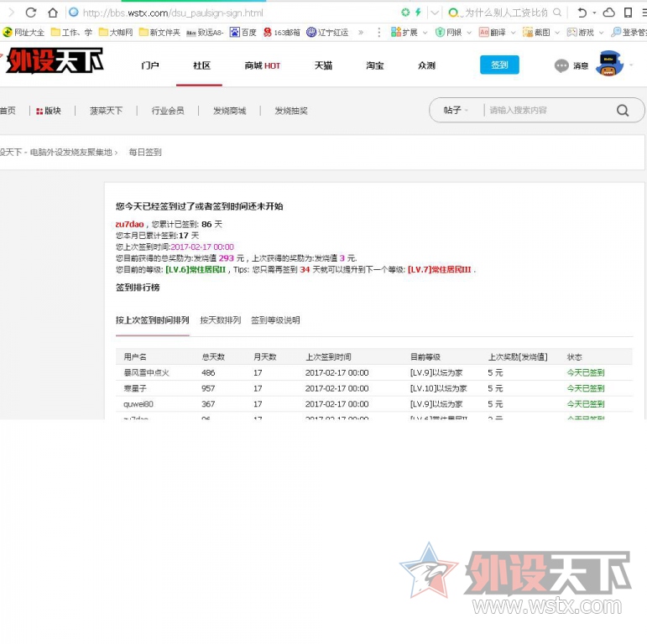The width and height of the screenshot is (647, 644).
Task: Click the browser reload icon
Action: pos(31,13)
